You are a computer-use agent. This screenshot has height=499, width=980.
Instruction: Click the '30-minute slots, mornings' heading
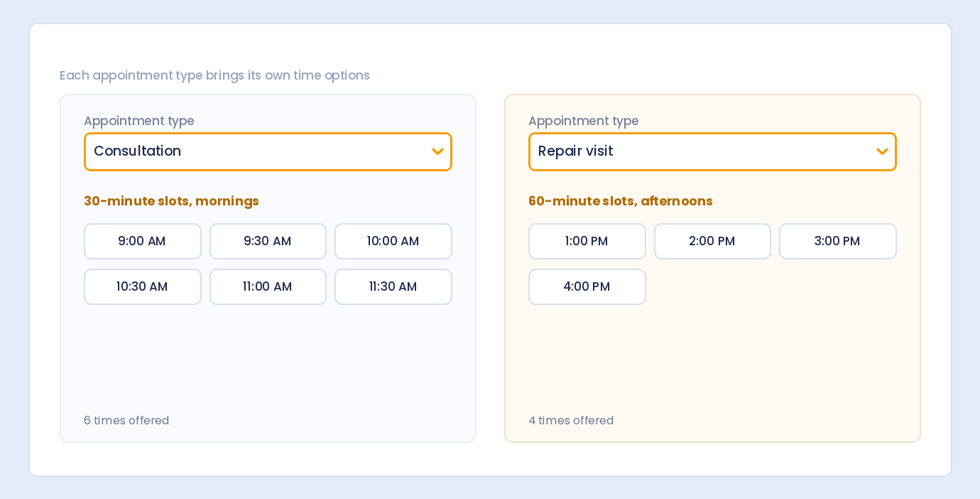click(171, 201)
